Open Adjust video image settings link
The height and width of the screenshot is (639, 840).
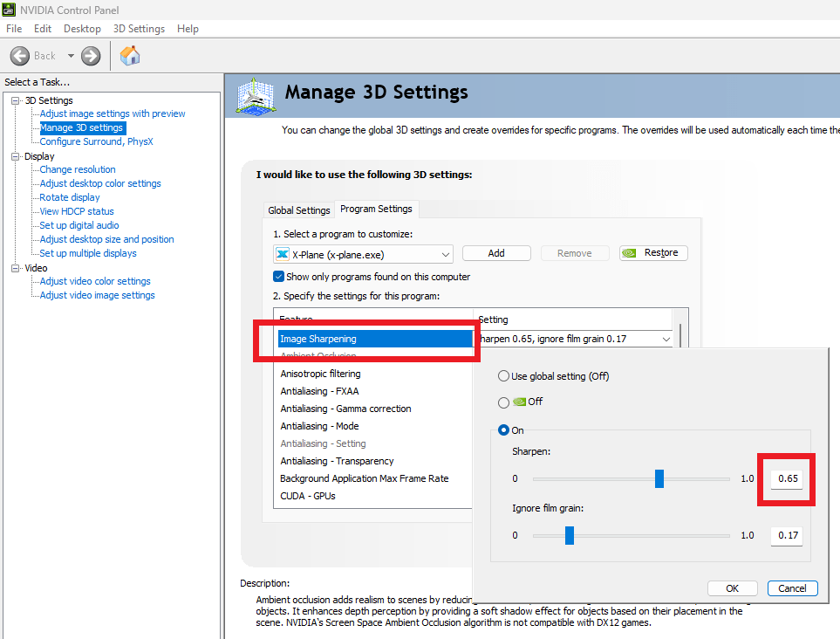point(97,295)
